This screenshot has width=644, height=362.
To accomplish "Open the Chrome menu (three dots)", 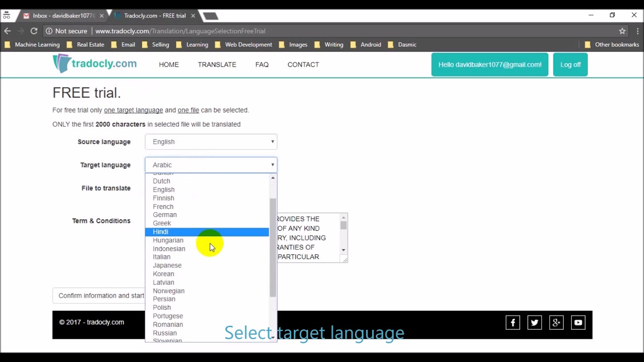I will 637,31.
